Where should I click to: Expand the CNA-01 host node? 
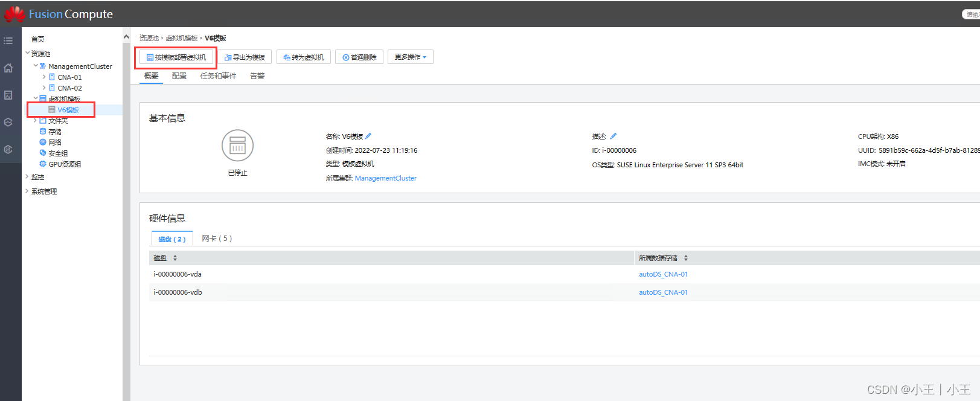pos(44,77)
